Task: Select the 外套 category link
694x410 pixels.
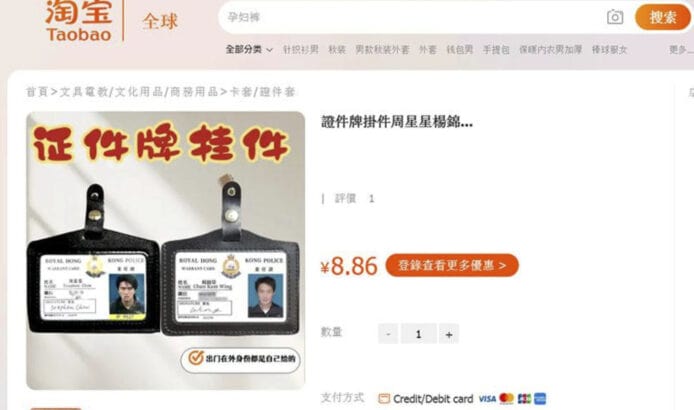Action: pyautogui.click(x=428, y=50)
